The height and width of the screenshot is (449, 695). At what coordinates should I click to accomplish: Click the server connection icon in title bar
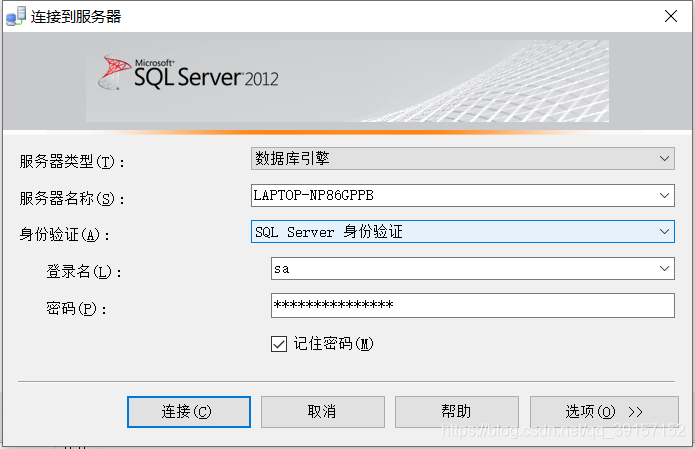coord(16,16)
